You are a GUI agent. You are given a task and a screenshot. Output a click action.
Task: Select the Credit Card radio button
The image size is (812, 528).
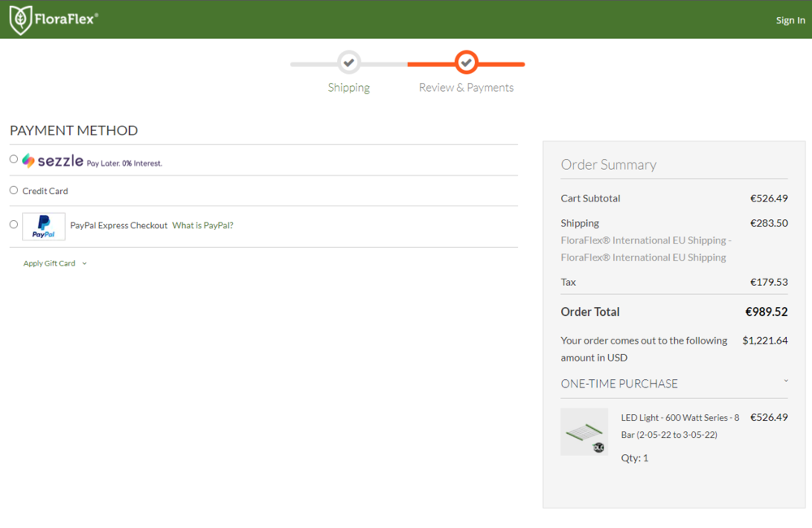click(x=14, y=190)
